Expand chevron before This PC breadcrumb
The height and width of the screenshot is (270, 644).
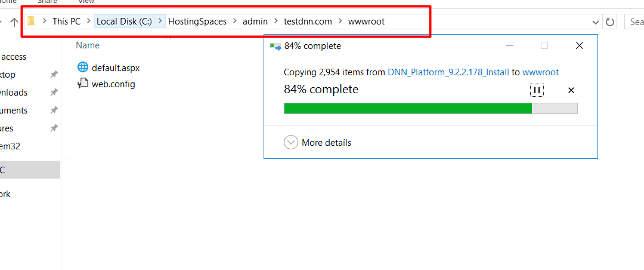pos(44,22)
